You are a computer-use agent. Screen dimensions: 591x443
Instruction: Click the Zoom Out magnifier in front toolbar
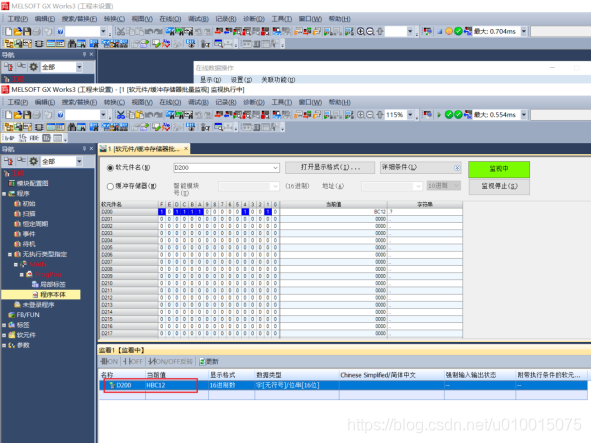coord(370,115)
